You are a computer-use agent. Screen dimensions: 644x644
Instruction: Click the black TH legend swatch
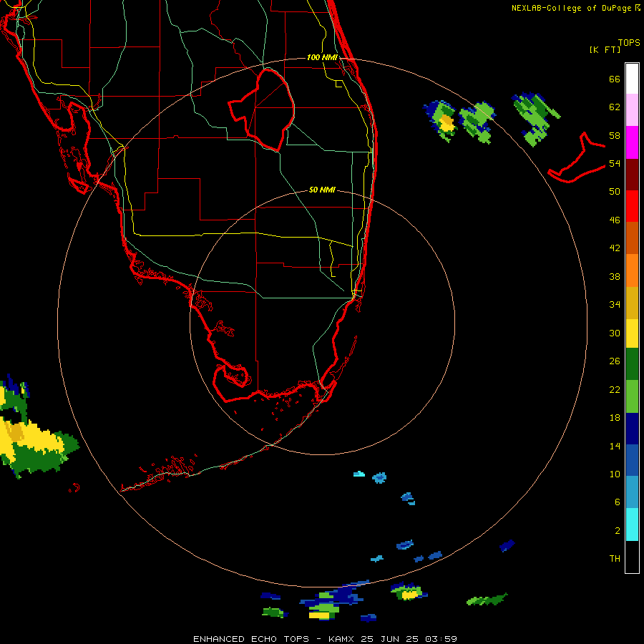[632, 557]
